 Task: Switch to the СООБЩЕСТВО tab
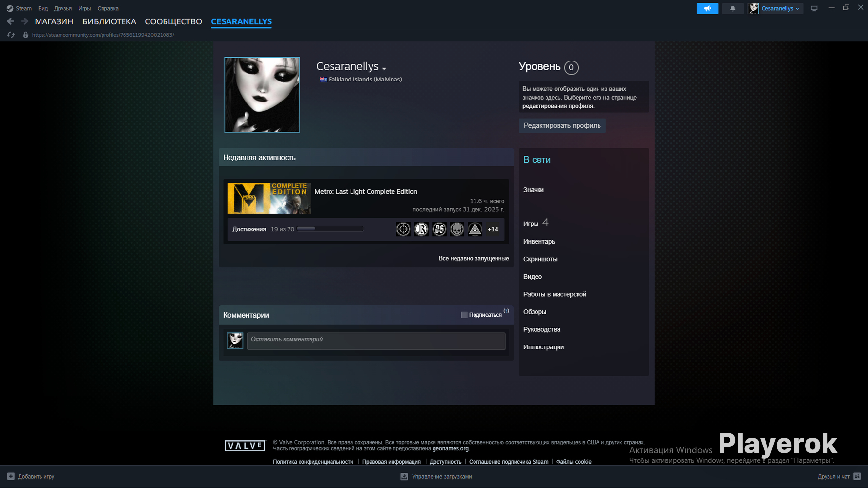pos(173,21)
